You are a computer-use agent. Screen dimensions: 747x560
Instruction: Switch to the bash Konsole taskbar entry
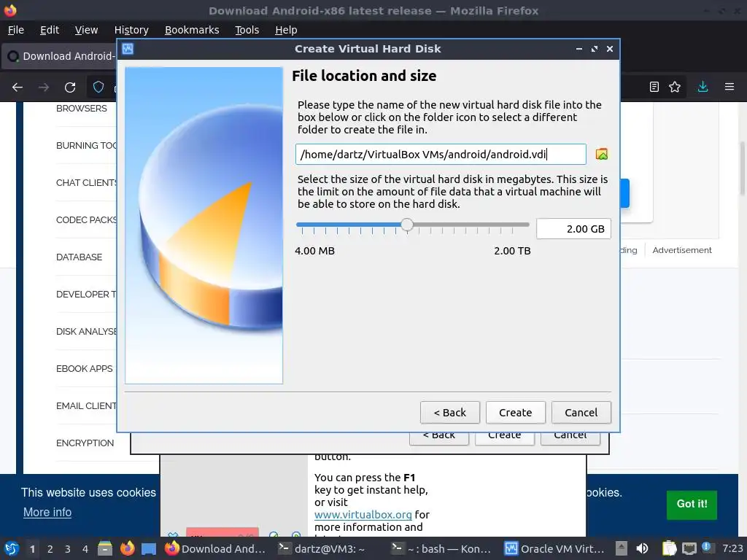442,548
